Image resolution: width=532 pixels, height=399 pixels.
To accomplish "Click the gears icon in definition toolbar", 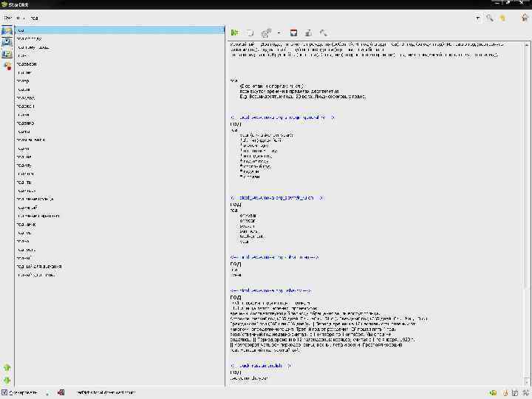I will tap(266, 33).
